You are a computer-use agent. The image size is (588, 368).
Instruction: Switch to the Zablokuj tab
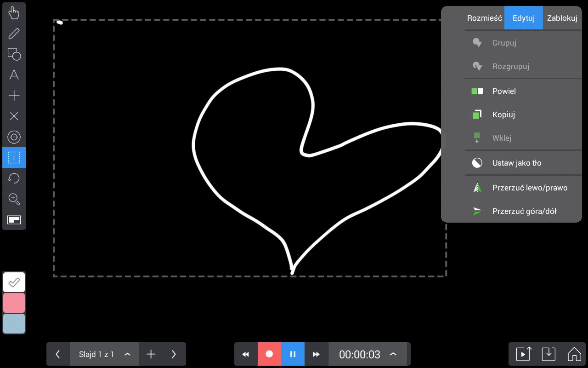562,18
